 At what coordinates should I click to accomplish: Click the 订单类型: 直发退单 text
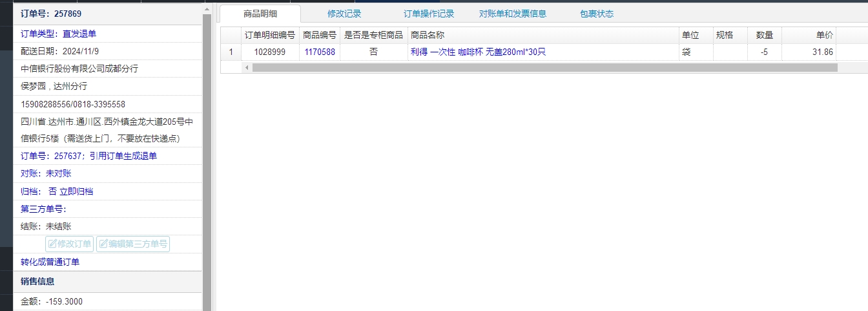coord(58,34)
